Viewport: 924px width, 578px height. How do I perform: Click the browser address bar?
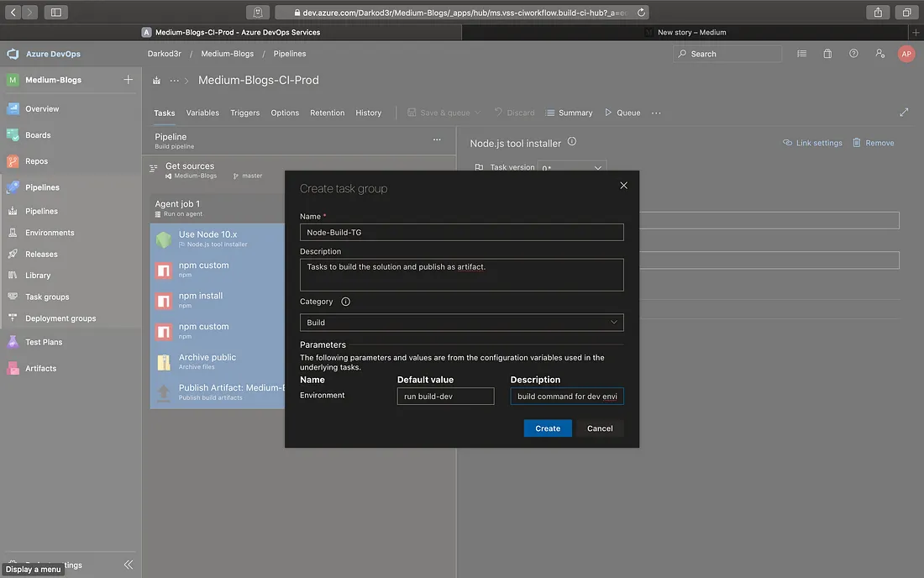(x=461, y=13)
